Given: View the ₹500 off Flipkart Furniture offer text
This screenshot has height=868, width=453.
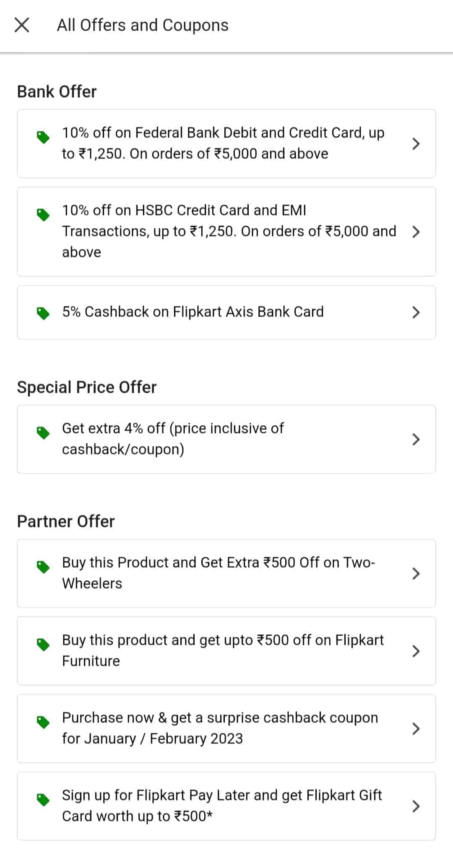Looking at the screenshot, I should [x=223, y=650].
